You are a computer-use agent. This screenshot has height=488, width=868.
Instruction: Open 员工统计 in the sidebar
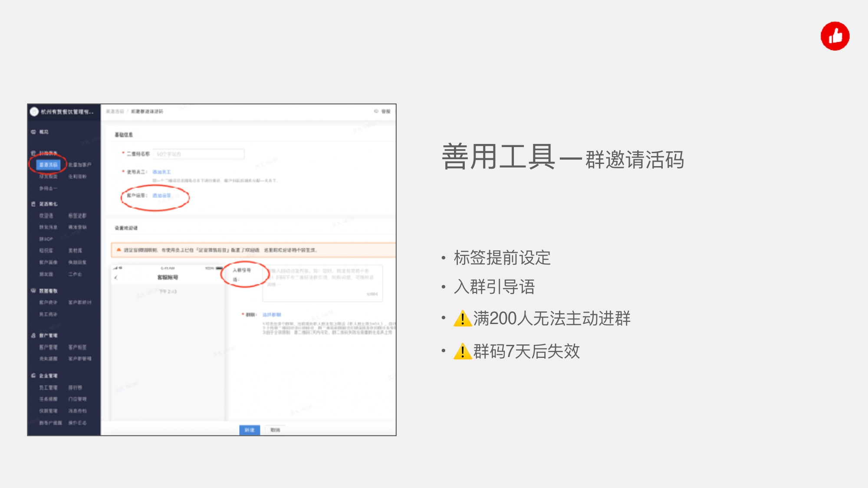[48, 314]
